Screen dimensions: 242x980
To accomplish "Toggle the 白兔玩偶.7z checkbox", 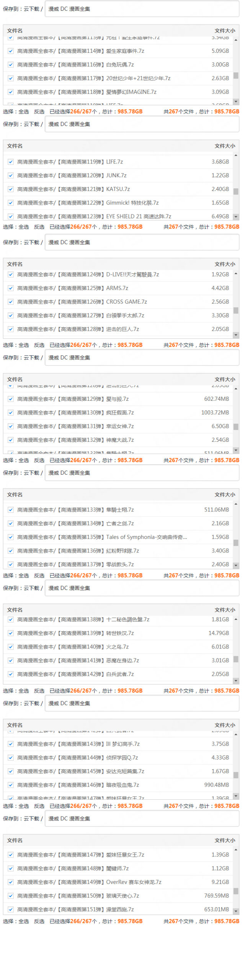I will pyautogui.click(x=11, y=65).
